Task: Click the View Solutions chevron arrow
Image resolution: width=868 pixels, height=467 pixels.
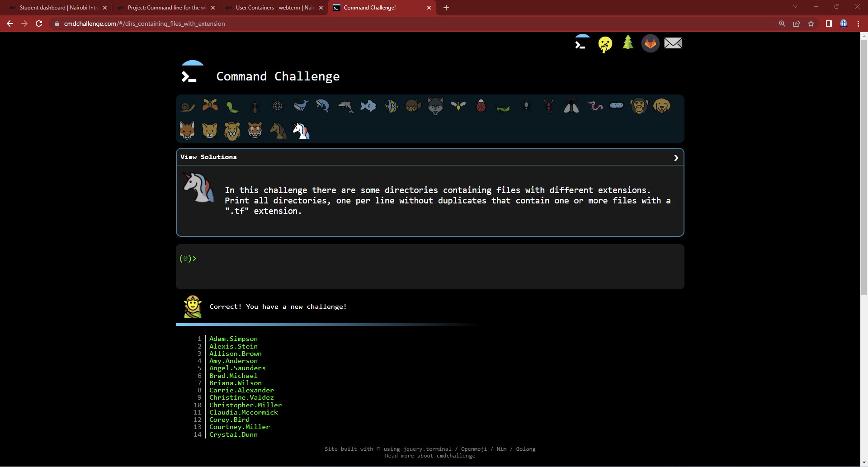Action: pyautogui.click(x=676, y=157)
